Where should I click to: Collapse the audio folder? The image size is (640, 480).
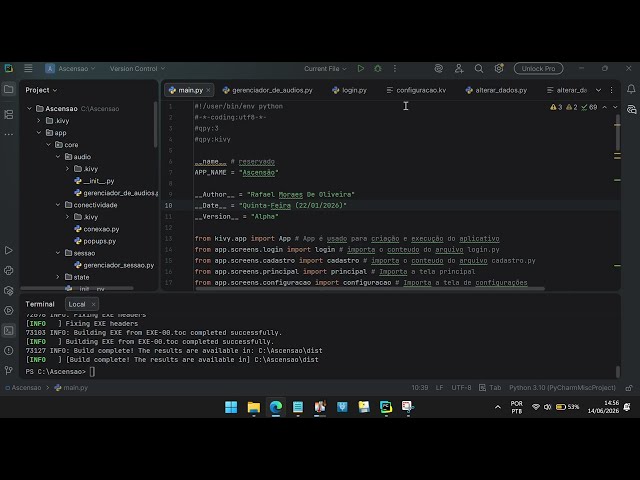tap(58, 157)
